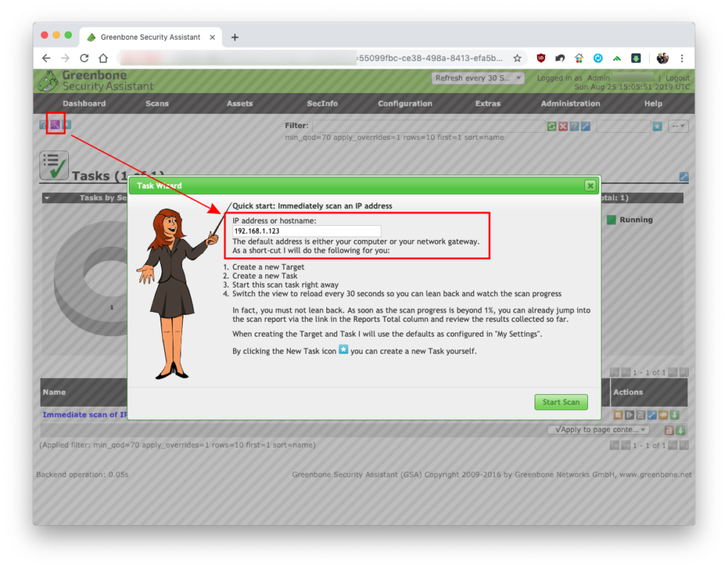728x569 pixels.
Task: Open the Immediate scan of IP task link
Action: coord(85,415)
